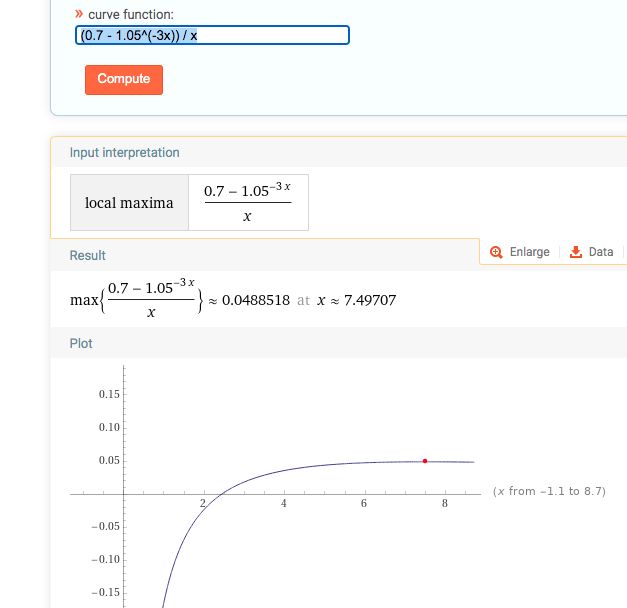Click the −0.10 y-axis tick label
Screen dimensions: 627x608
click(104, 558)
